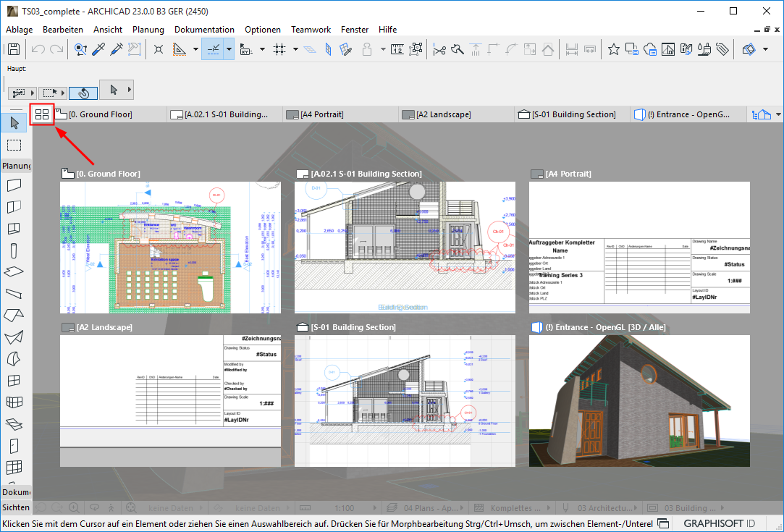Click the GRAPHISOFT ID button

pyautogui.click(x=718, y=523)
